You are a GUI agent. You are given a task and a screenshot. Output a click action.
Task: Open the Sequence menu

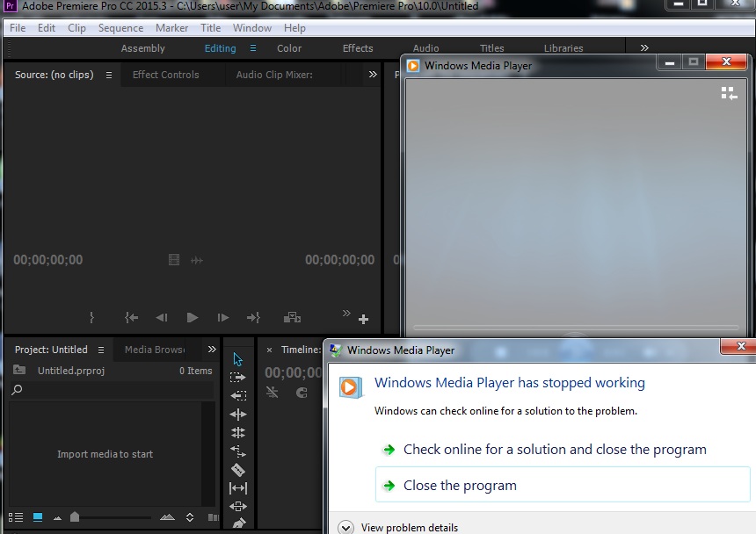tap(120, 28)
